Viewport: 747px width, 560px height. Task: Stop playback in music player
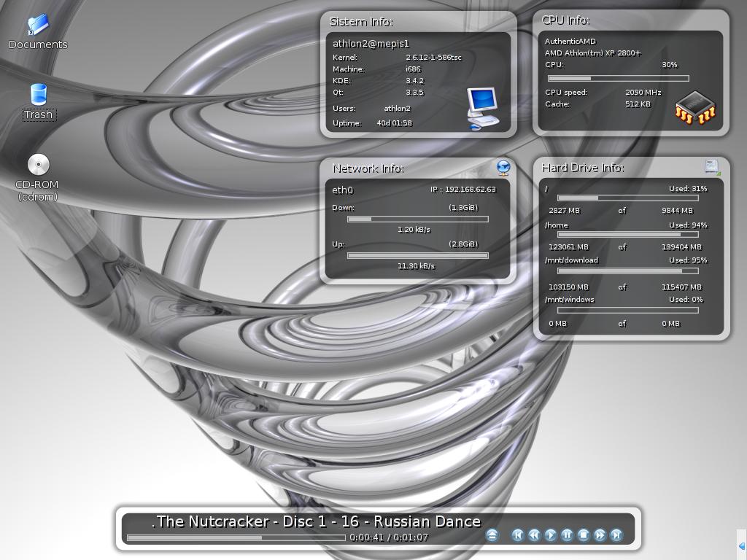[584, 535]
